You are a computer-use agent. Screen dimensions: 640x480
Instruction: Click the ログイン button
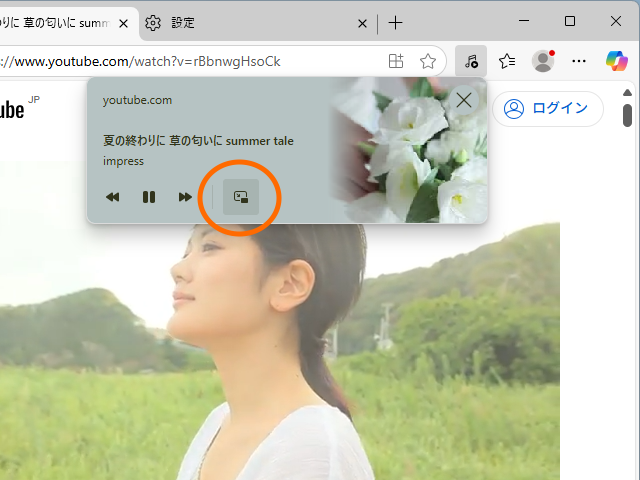(547, 109)
